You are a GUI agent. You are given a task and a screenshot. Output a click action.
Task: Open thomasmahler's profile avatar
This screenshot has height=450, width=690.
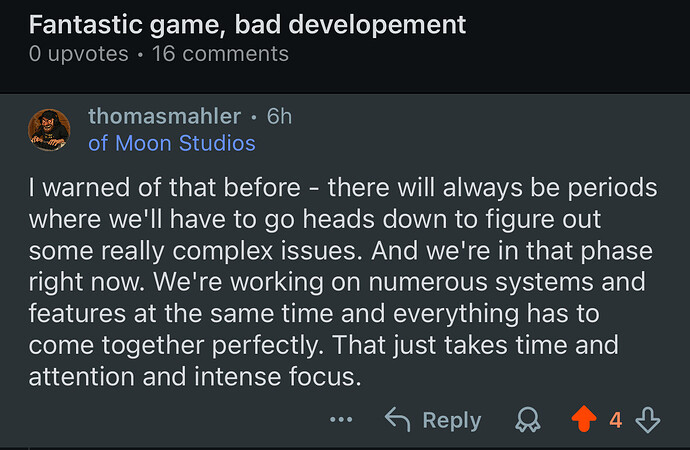tap(49, 129)
